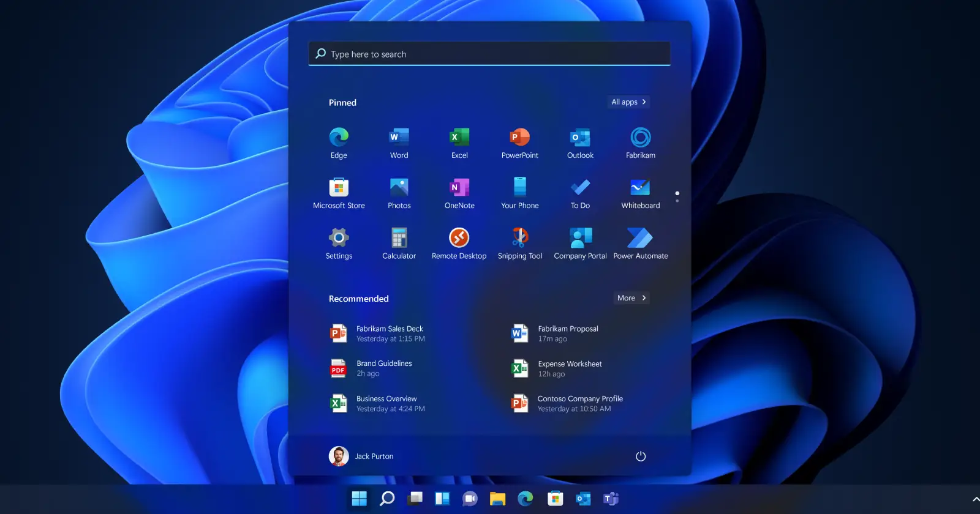The height and width of the screenshot is (514, 980).
Task: Expand More recommended items
Action: click(x=631, y=298)
